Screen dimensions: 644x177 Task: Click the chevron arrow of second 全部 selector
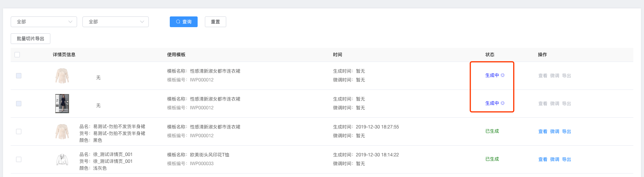(142, 22)
